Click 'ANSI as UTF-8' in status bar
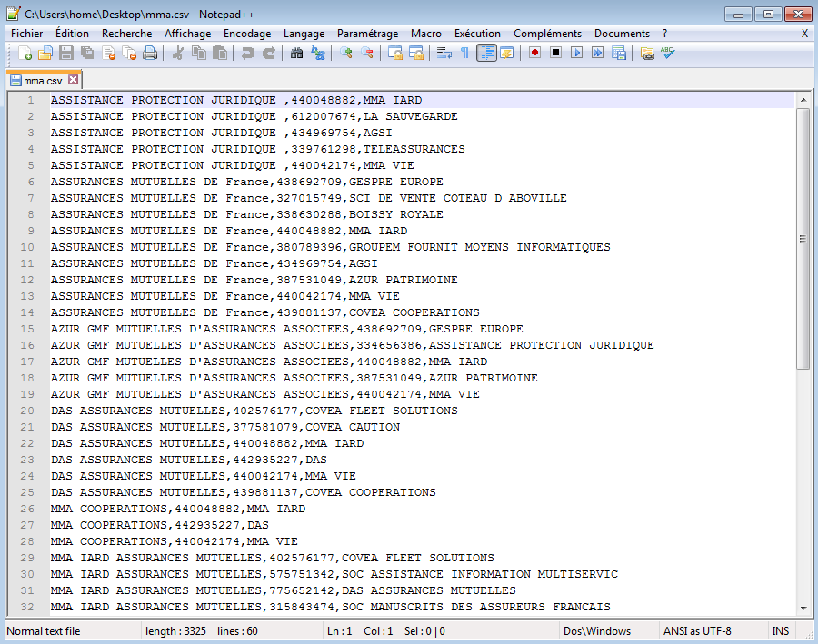 pyautogui.click(x=697, y=631)
